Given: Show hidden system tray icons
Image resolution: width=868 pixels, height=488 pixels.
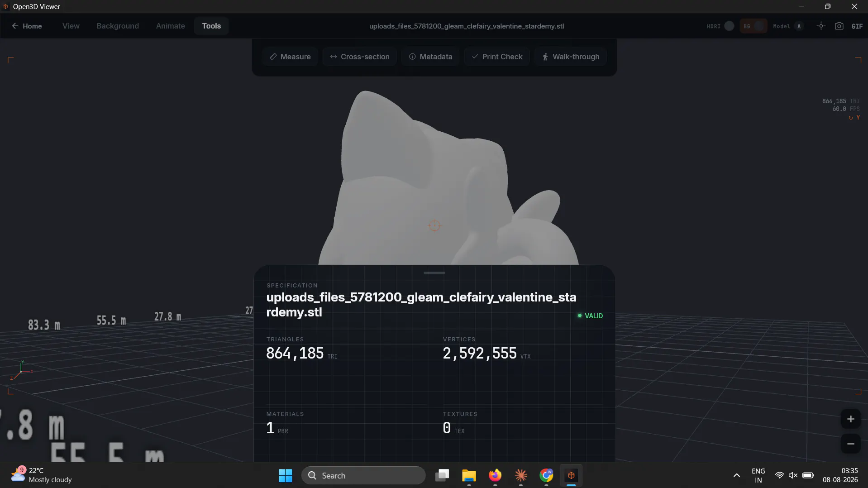Looking at the screenshot, I should click(736, 475).
